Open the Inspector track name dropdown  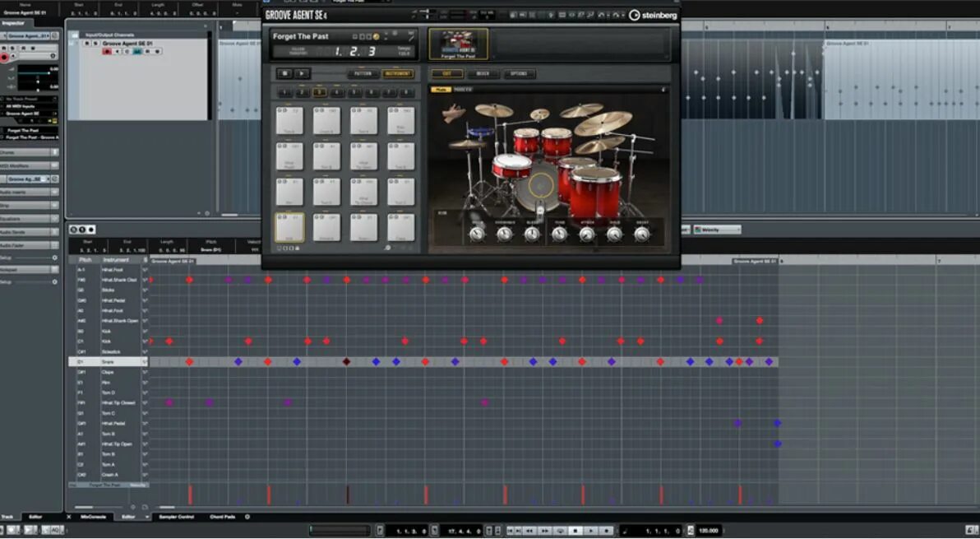click(x=29, y=35)
